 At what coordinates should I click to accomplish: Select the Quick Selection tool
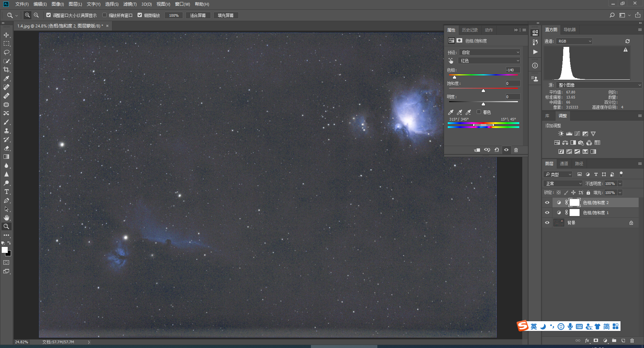[6, 61]
